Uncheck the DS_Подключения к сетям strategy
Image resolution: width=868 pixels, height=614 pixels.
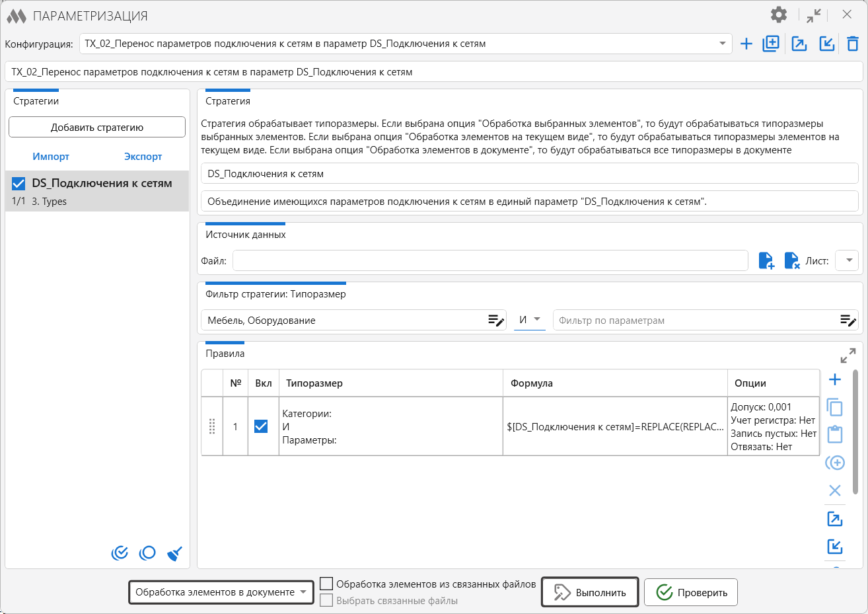(x=18, y=184)
